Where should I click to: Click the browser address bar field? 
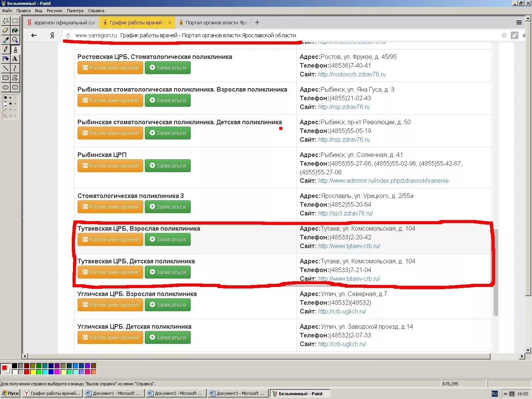pyautogui.click(x=281, y=35)
